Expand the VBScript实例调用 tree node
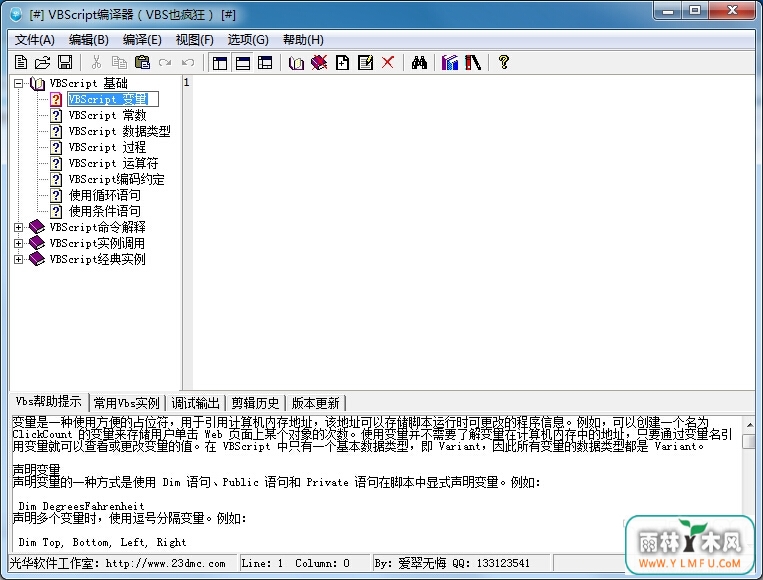The width and height of the screenshot is (763, 580). pos(18,243)
